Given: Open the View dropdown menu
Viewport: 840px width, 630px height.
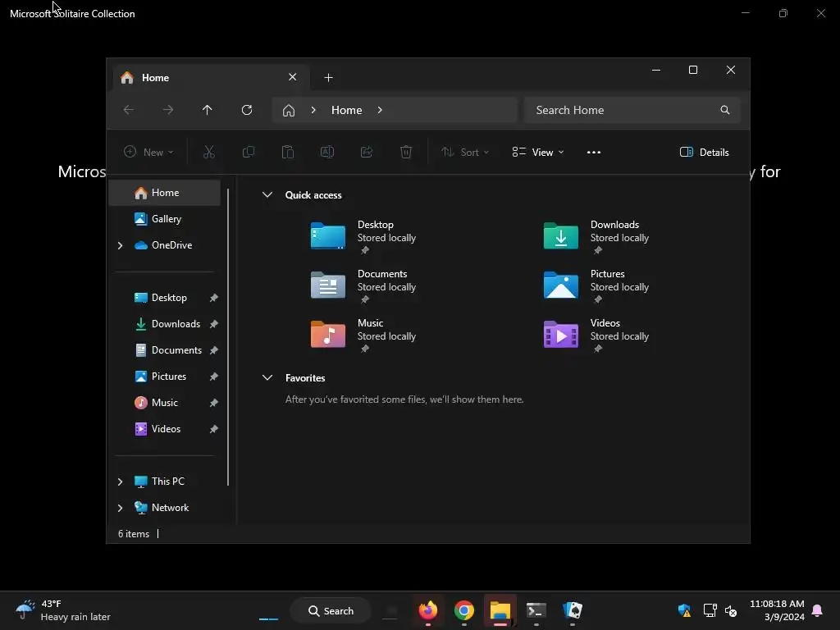Looking at the screenshot, I should [x=538, y=152].
